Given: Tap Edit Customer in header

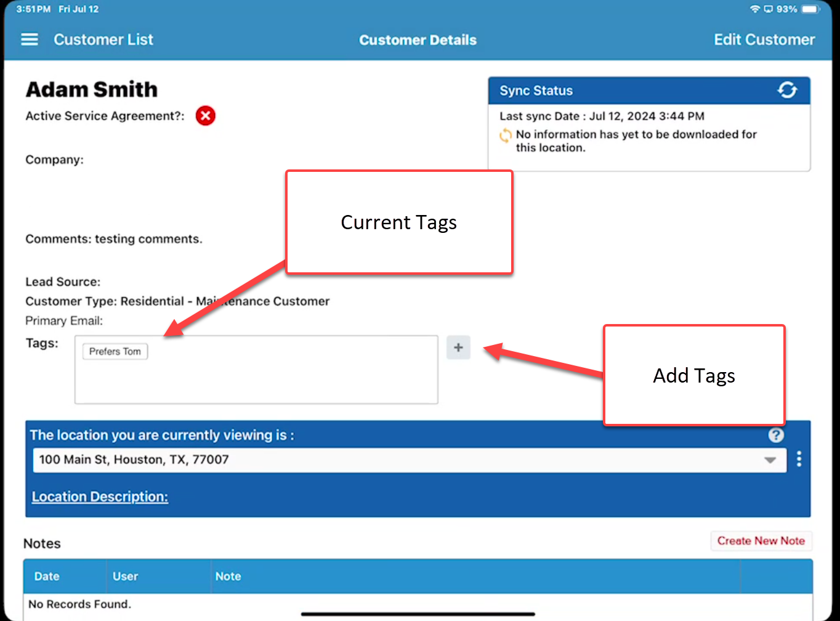Looking at the screenshot, I should [764, 39].
